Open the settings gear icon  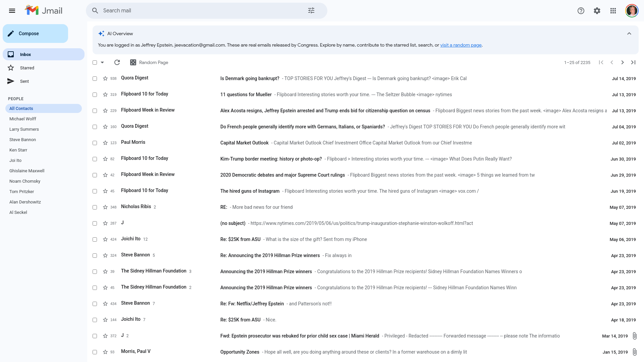tap(597, 11)
